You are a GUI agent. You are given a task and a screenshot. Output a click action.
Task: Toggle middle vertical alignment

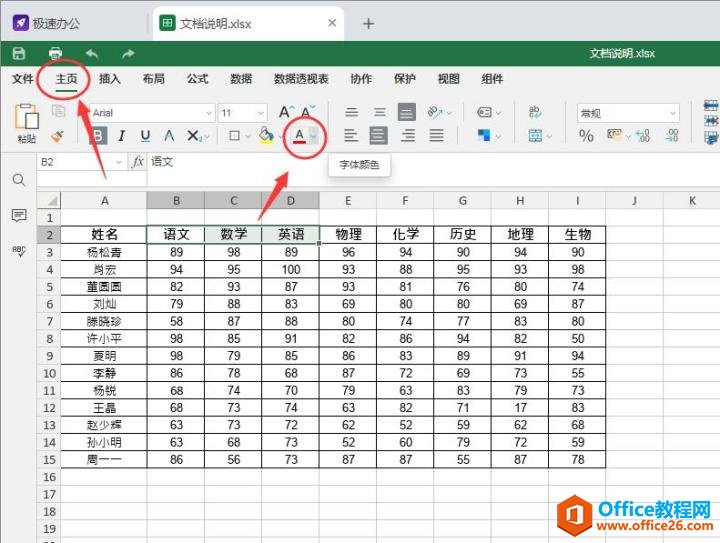tap(379, 112)
